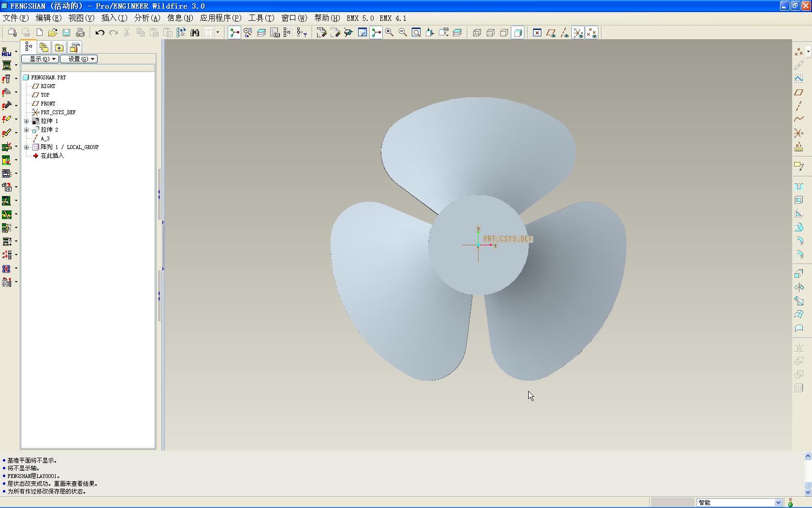The image size is (812, 508).
Task: Open the 插入(I) menu
Action: click(x=114, y=18)
